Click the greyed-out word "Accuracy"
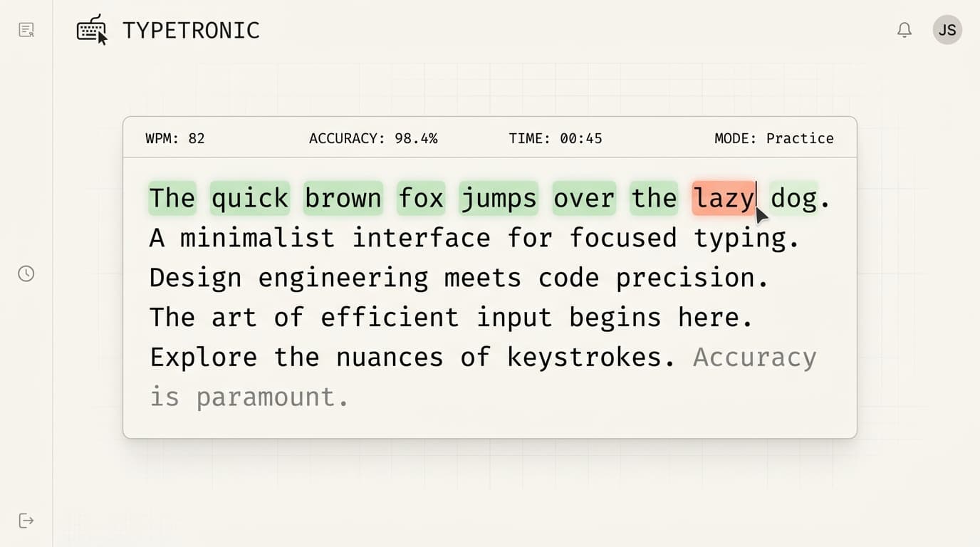The width and height of the screenshot is (980, 547). pos(755,358)
